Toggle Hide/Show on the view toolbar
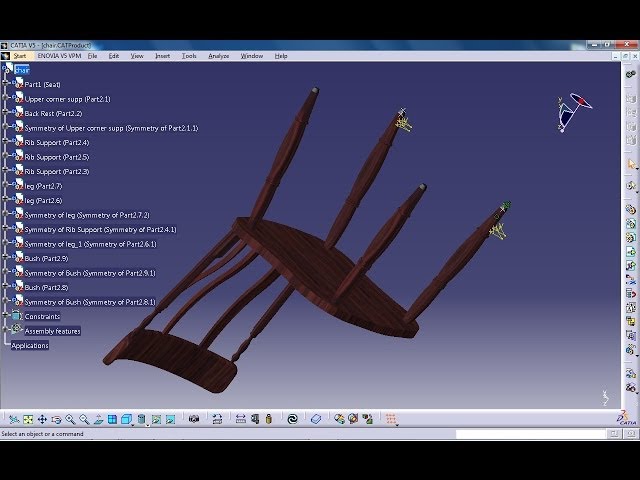 coord(156,419)
